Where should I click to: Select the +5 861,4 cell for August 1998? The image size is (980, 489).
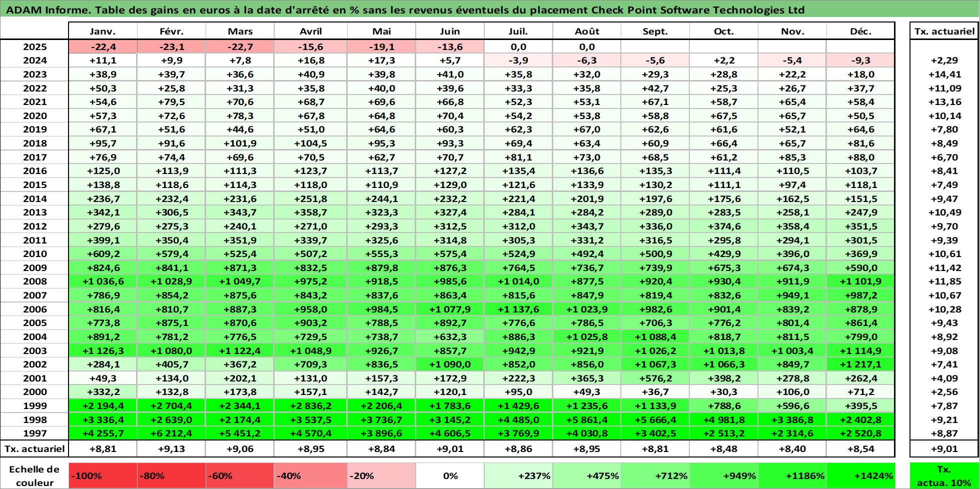[587, 420]
